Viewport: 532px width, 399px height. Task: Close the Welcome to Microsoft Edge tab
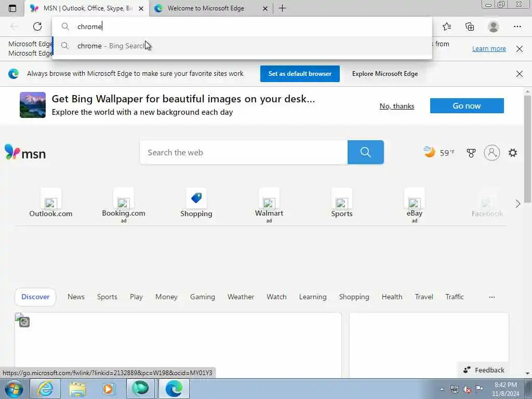265,8
